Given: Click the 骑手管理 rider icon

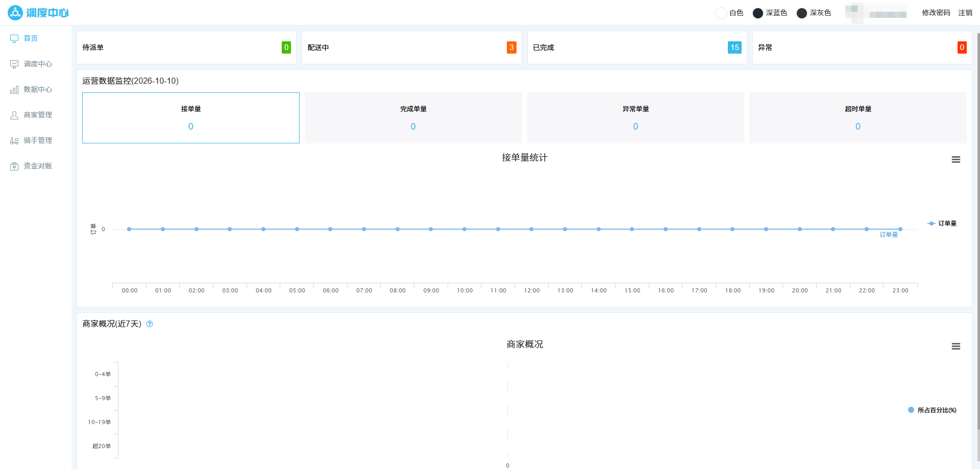Looking at the screenshot, I should (x=14, y=141).
